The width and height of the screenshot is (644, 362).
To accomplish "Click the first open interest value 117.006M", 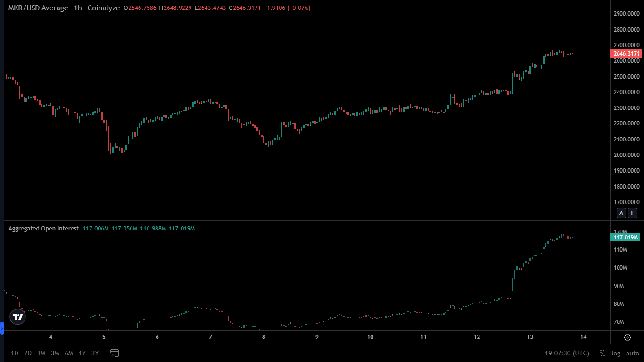I will [x=96, y=229].
